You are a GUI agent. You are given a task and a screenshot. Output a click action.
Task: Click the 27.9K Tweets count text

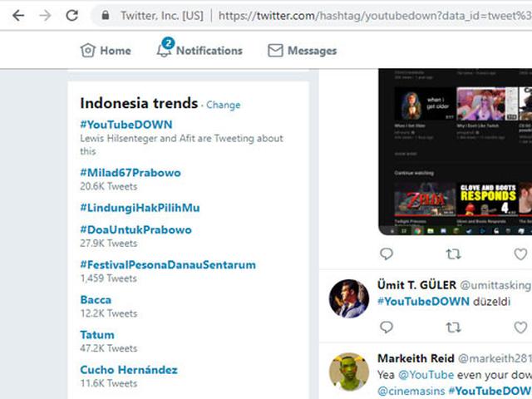(109, 244)
